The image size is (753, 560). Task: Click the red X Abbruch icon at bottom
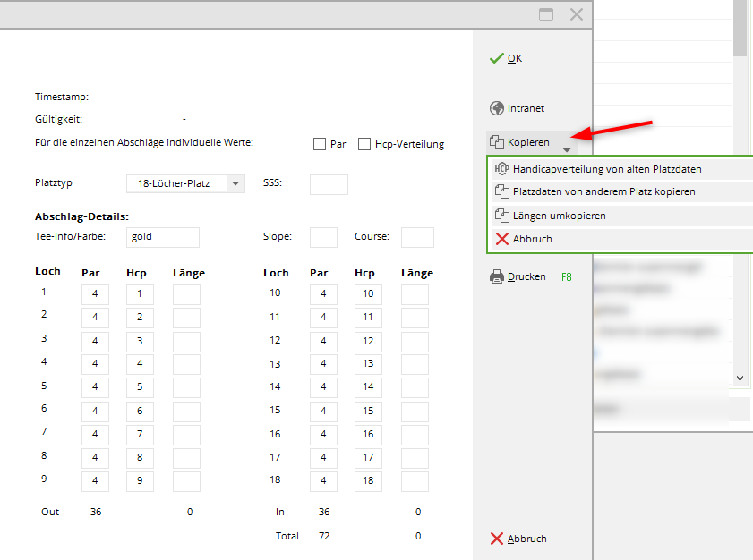(497, 539)
